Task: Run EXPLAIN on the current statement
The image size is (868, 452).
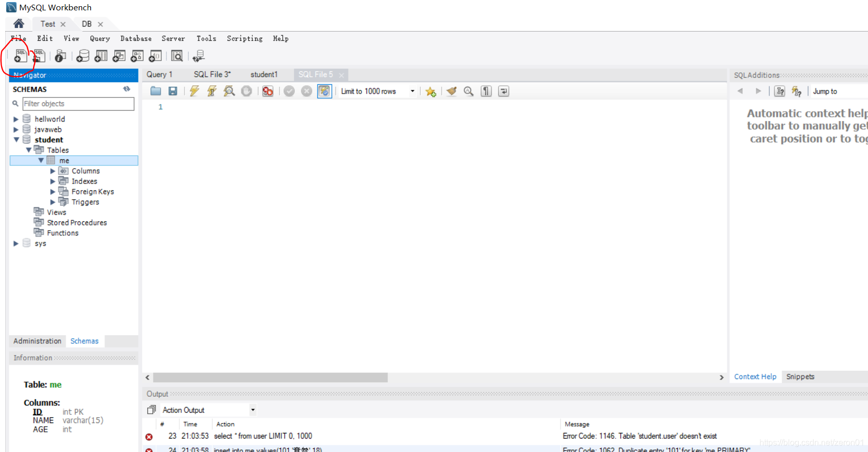Action: click(x=229, y=91)
